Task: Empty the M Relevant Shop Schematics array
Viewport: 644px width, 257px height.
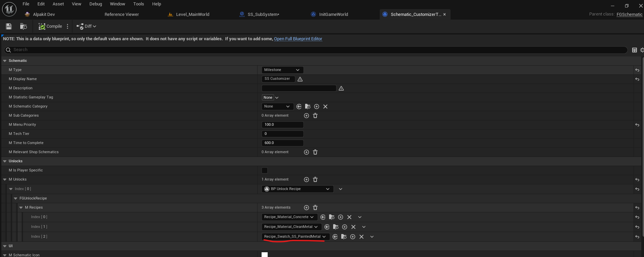Action: (315, 152)
